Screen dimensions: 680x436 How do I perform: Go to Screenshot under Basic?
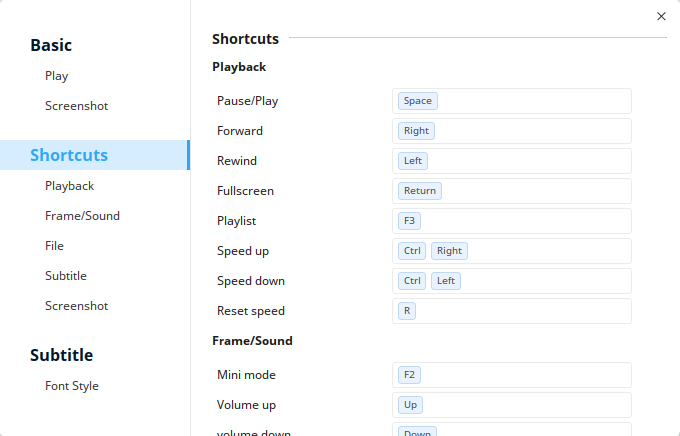[x=76, y=106]
